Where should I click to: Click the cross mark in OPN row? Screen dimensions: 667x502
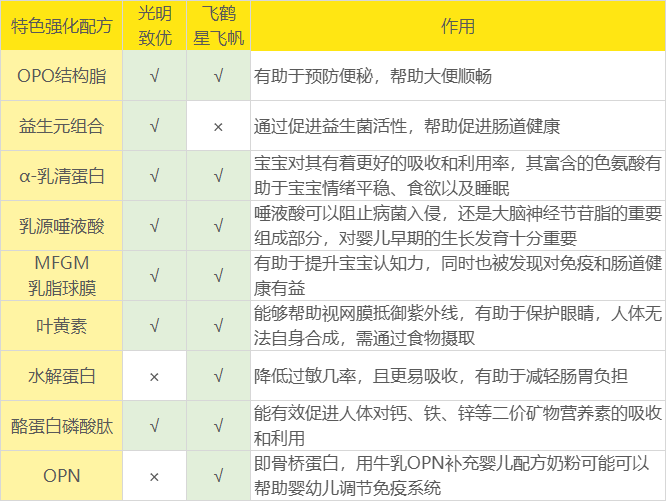coord(154,476)
